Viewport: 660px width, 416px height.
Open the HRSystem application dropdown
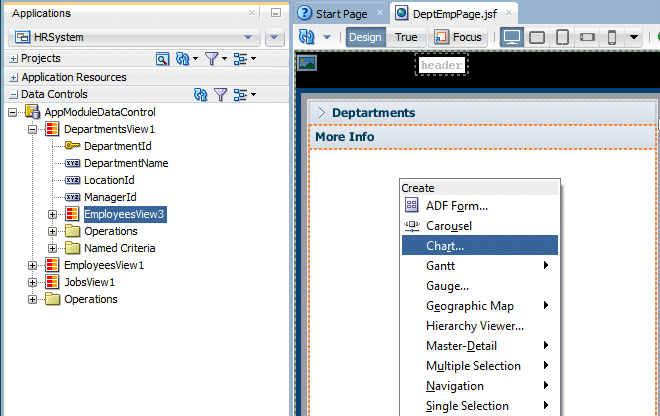click(x=248, y=37)
